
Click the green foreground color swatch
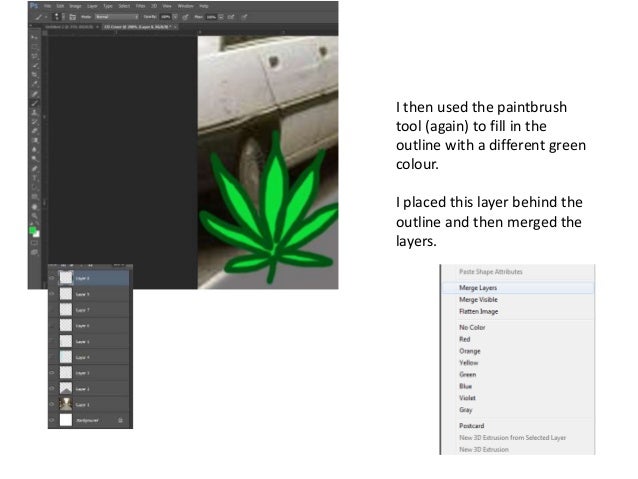coord(32,230)
